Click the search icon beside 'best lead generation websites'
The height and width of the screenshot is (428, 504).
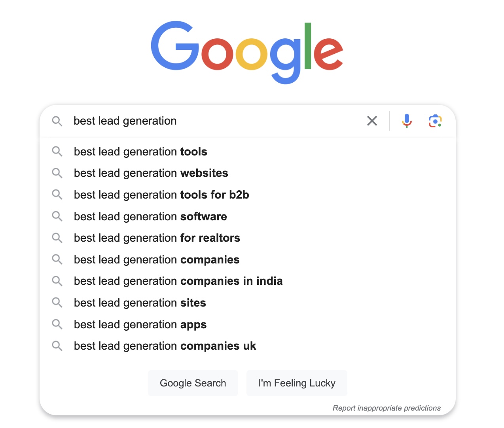click(x=57, y=173)
